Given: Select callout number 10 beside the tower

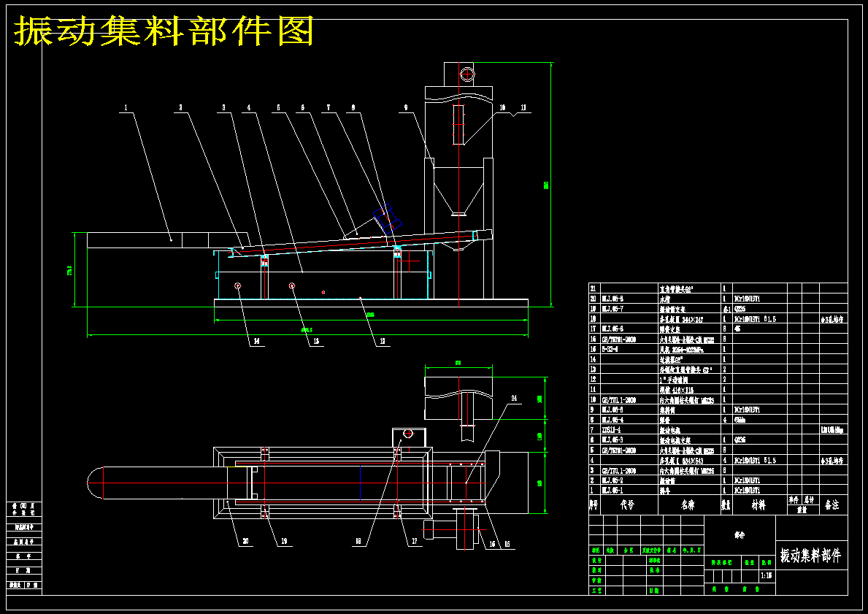Looking at the screenshot, I should [x=503, y=107].
